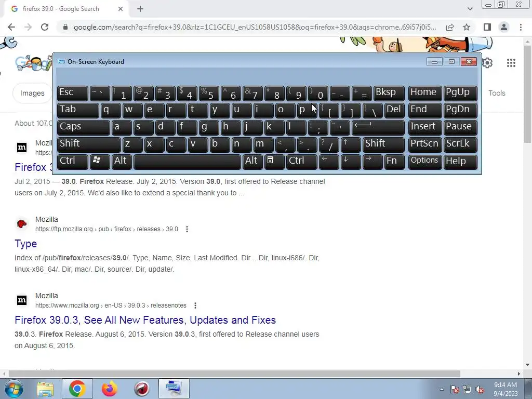This screenshot has width=532, height=399.
Task: Click the up arrow key on keyboard
Action: (x=351, y=144)
